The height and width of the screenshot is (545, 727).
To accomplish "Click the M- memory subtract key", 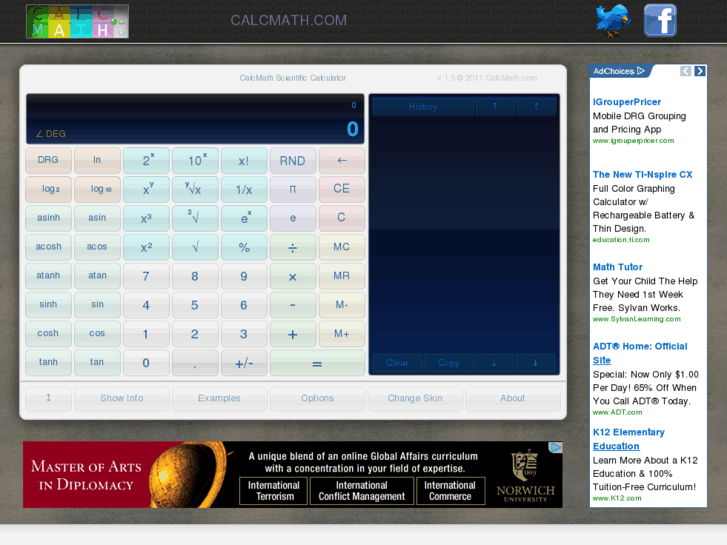I will tap(342, 305).
